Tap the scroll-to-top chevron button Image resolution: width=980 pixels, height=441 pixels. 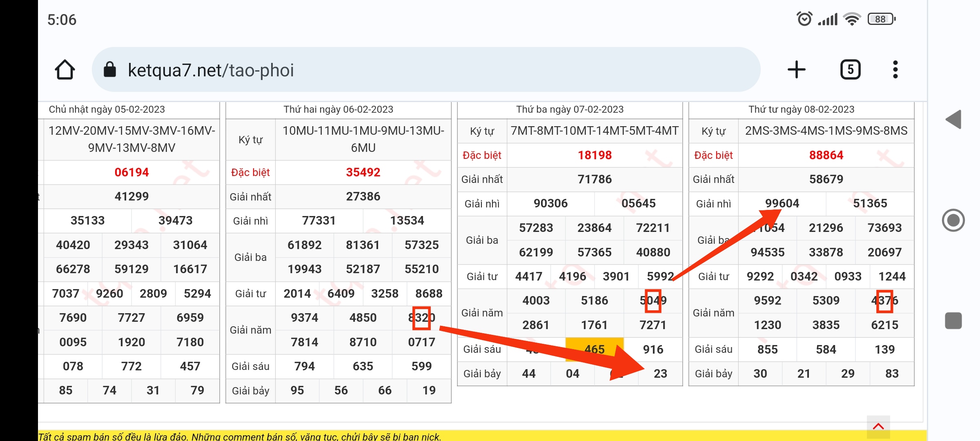pos(878,427)
